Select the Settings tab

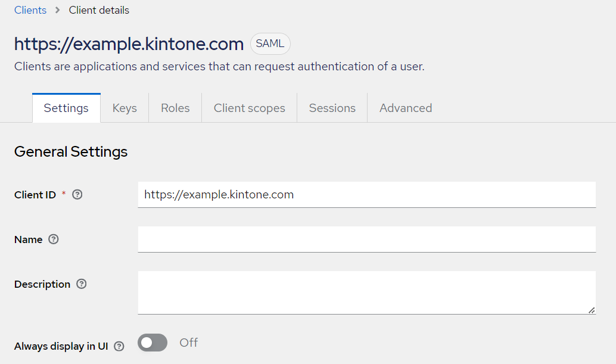pyautogui.click(x=66, y=108)
